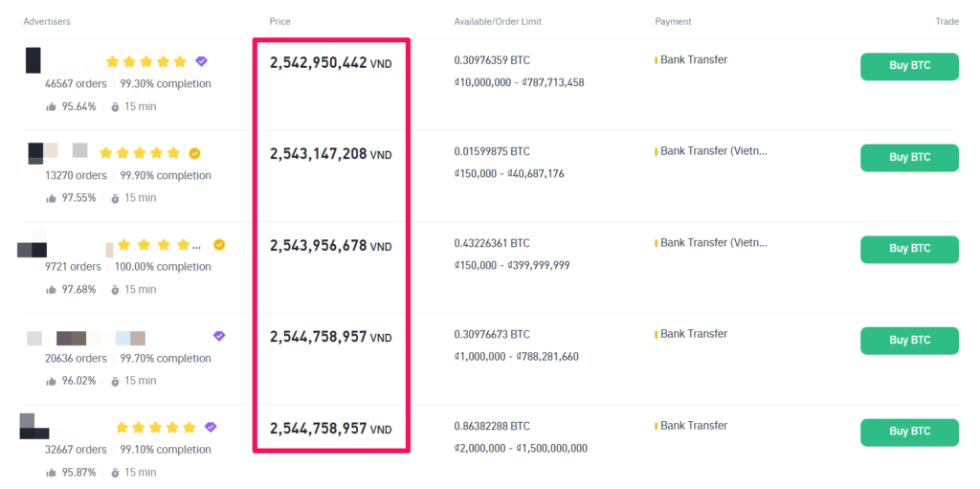Click purple verified badge of 32667-orders advertiser
Viewport: 980px width, 489px height.
212,427
